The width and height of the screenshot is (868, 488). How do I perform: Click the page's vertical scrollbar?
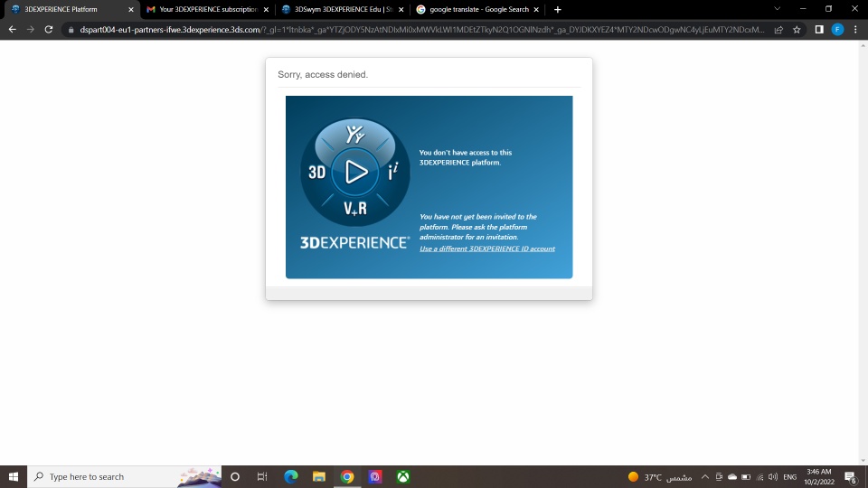click(863, 253)
